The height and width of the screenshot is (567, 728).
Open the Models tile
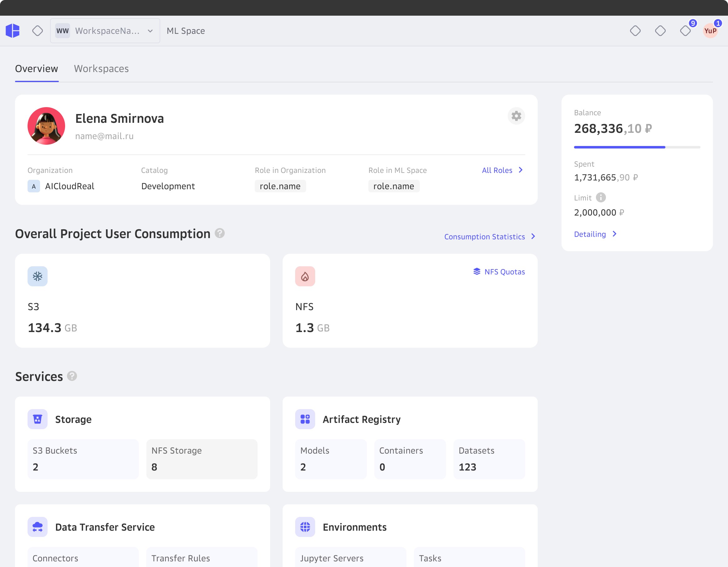(331, 459)
